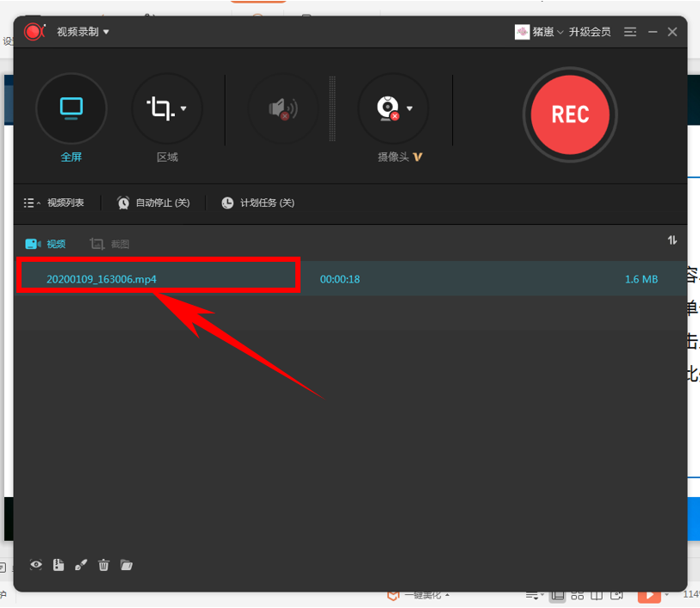Select the full screen (全屏) recording mode
Viewport: 700px width, 608px height.
click(71, 109)
